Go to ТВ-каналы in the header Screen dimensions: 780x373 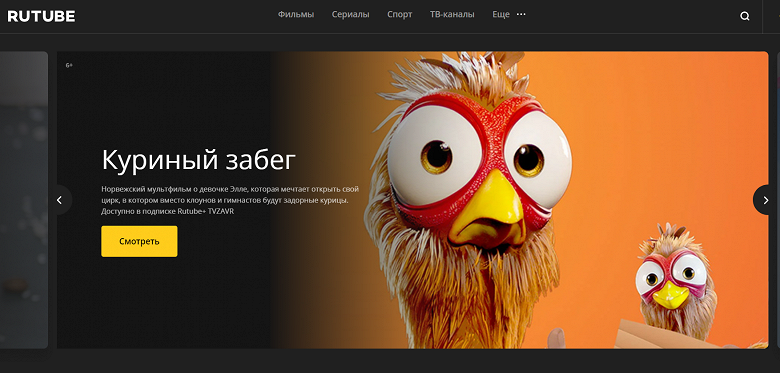(x=452, y=14)
